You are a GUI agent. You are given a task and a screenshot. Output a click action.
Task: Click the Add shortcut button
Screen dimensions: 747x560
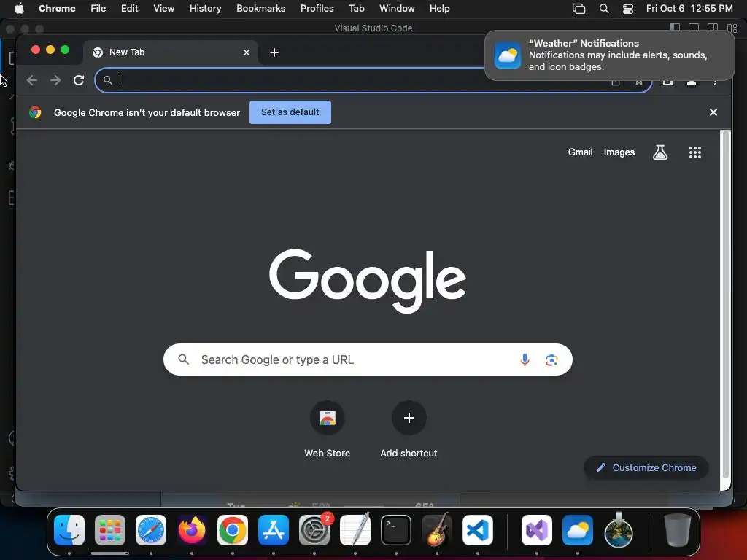pyautogui.click(x=409, y=429)
